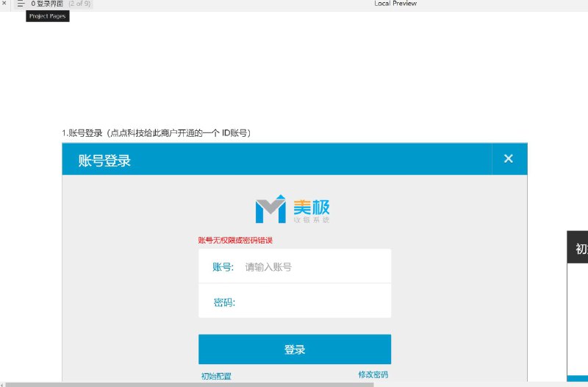Screen dimensions: 588x387
Task: Open the 初始配置 link
Action: pyautogui.click(x=216, y=376)
